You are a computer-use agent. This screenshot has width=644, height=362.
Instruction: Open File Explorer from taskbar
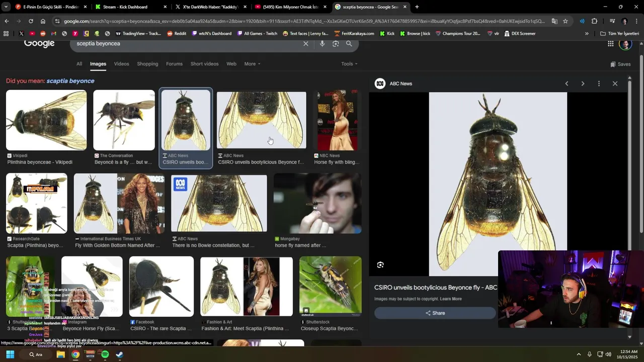(60, 354)
